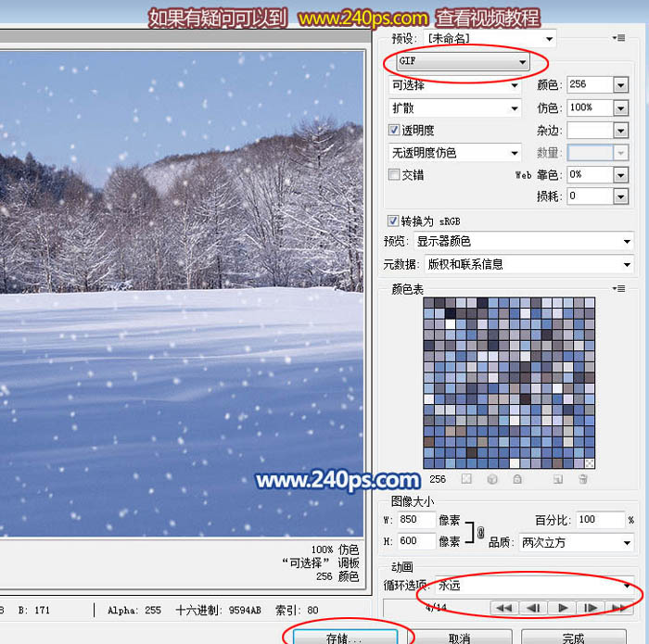Screen dimensions: 649x644
Task: Click the snowy forest preview image
Action: coord(182,294)
